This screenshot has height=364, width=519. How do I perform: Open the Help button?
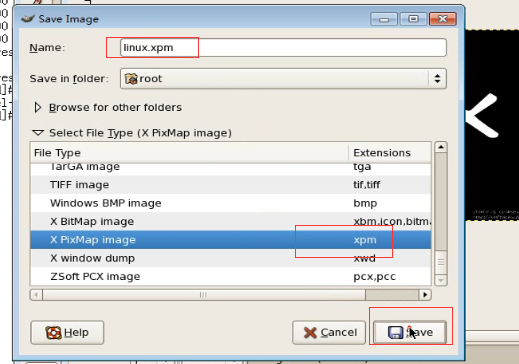(x=67, y=332)
